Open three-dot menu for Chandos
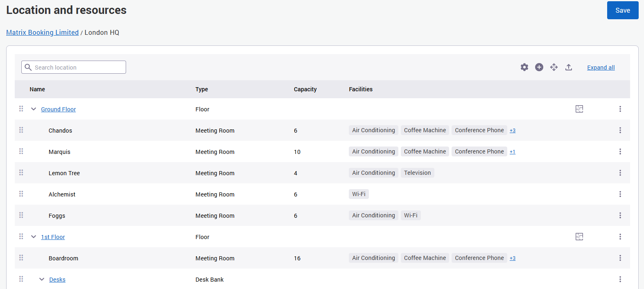 pos(620,130)
